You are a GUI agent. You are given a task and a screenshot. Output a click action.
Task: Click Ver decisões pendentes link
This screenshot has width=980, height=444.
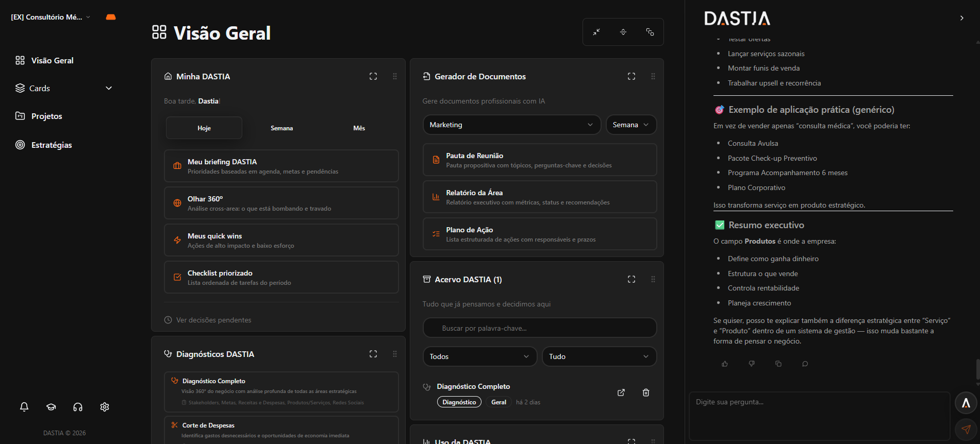pyautogui.click(x=208, y=320)
